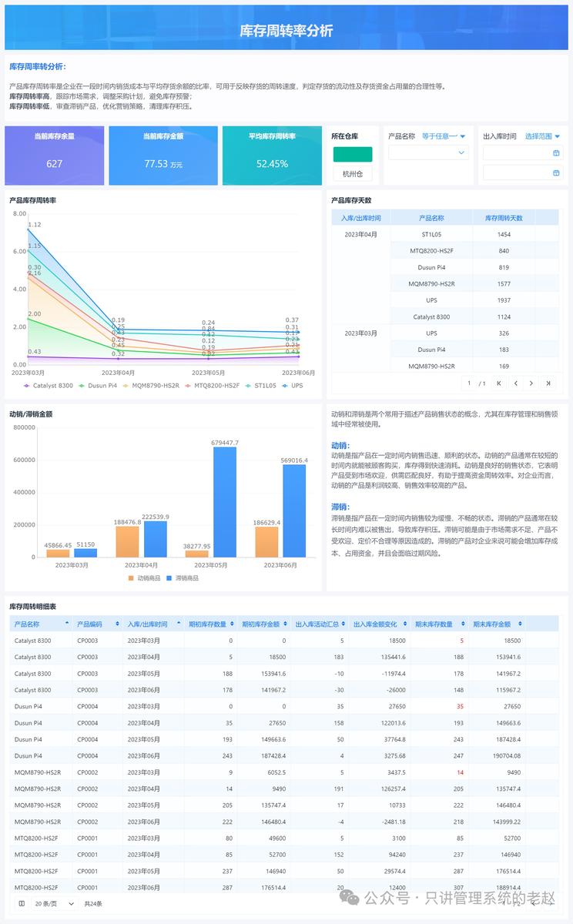
Task: Go to next page of 产品库存天数 table
Action: [531, 383]
